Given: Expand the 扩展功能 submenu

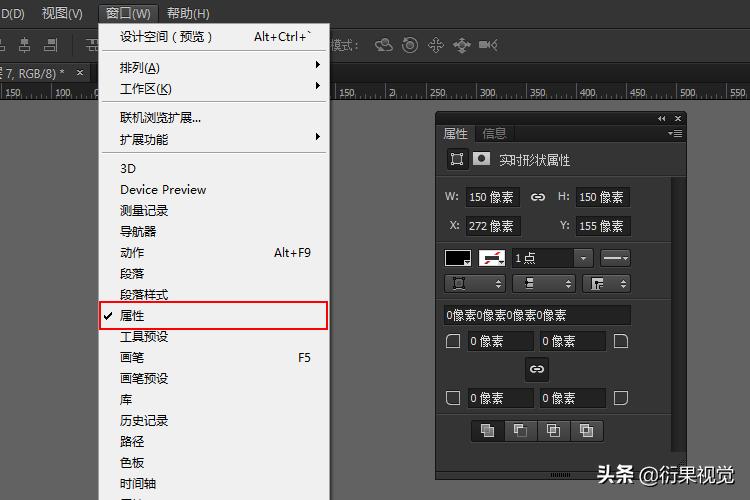Looking at the screenshot, I should (x=214, y=139).
